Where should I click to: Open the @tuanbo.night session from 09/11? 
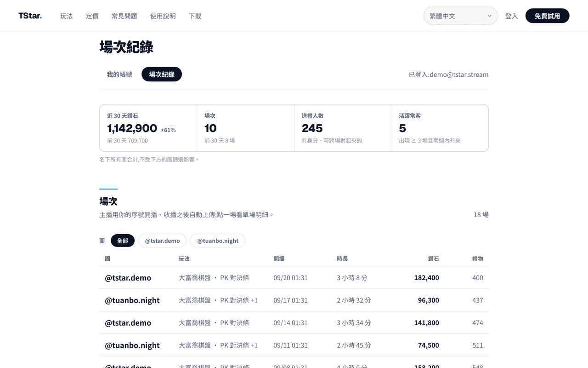(294, 345)
